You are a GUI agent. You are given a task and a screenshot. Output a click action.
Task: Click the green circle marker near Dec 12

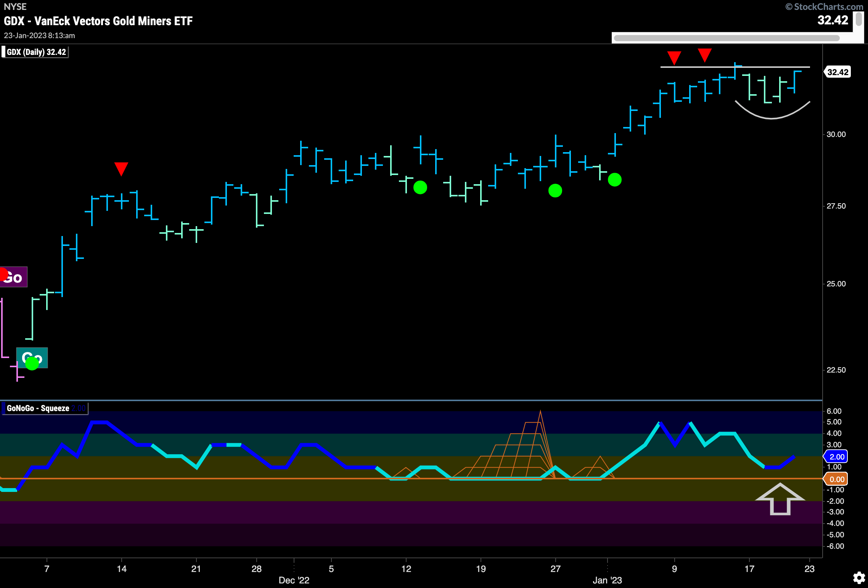tap(420, 187)
